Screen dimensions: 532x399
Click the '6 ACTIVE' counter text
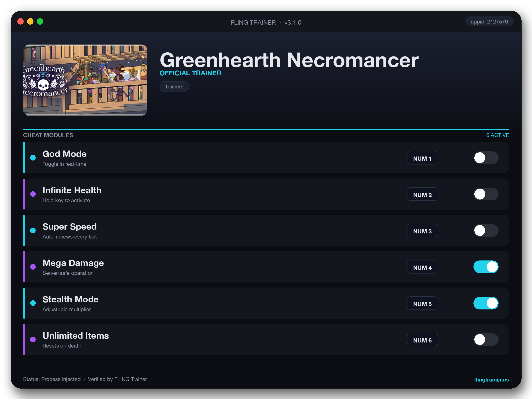click(x=497, y=135)
